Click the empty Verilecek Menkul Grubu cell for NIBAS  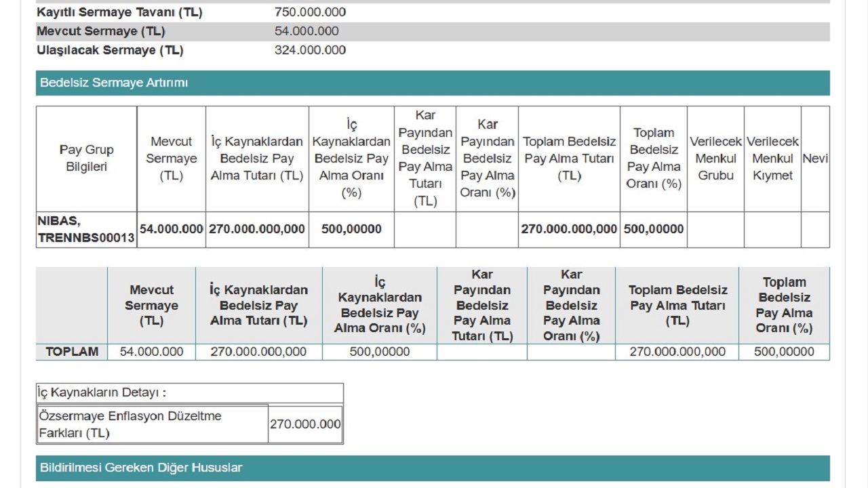coord(715,230)
